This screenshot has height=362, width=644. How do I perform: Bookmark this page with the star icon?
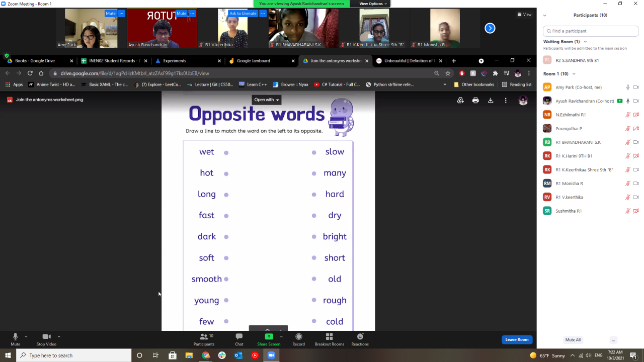pyautogui.click(x=448, y=73)
